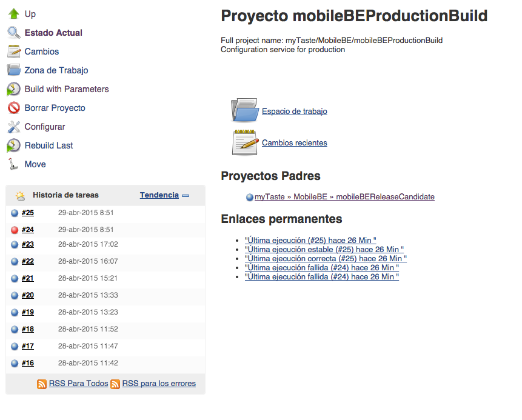Viewport: 522px width, 420px height.
Task: Click the Move icon in sidebar
Action: (x=13, y=164)
